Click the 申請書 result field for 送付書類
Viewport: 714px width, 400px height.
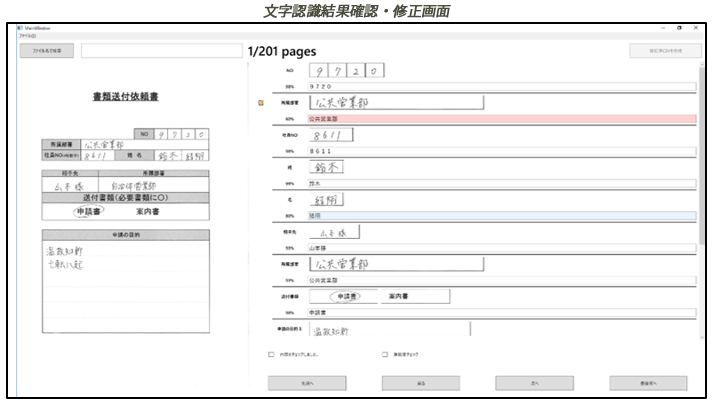click(502, 313)
